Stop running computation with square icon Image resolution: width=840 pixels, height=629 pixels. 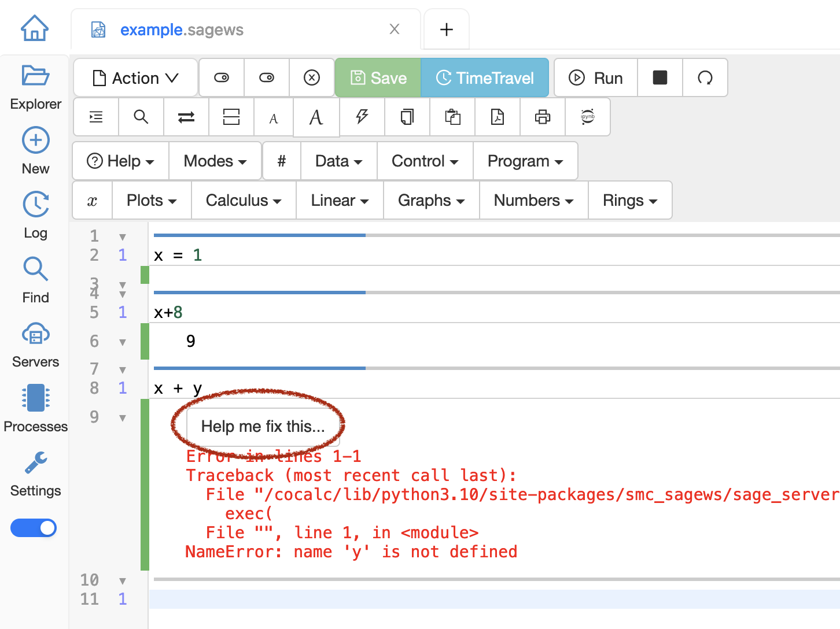(660, 77)
